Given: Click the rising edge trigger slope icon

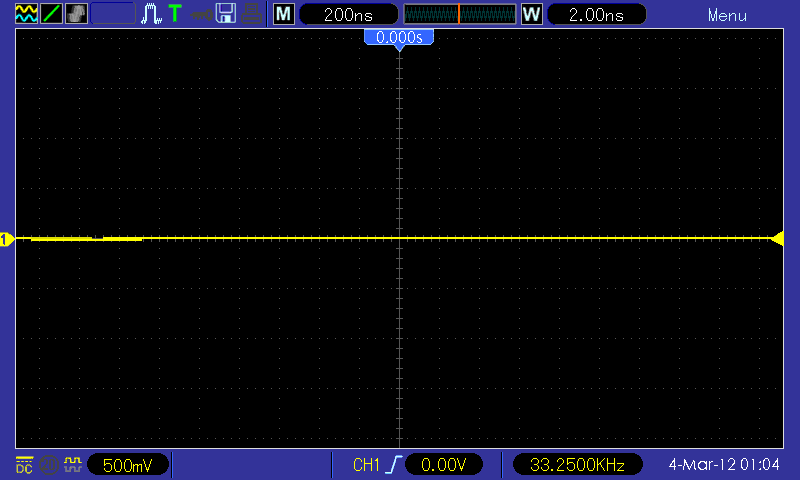Looking at the screenshot, I should tap(394, 465).
